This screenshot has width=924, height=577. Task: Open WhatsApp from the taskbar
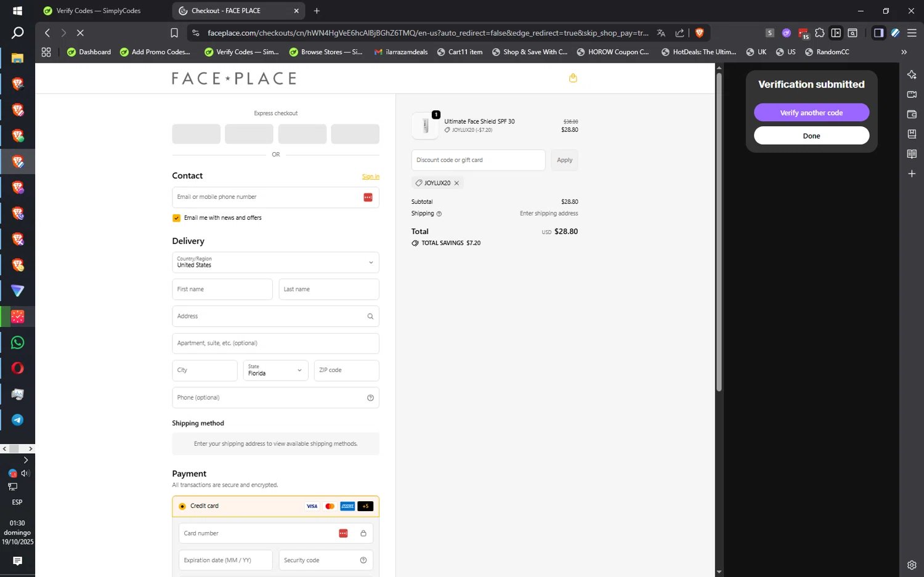(17, 342)
